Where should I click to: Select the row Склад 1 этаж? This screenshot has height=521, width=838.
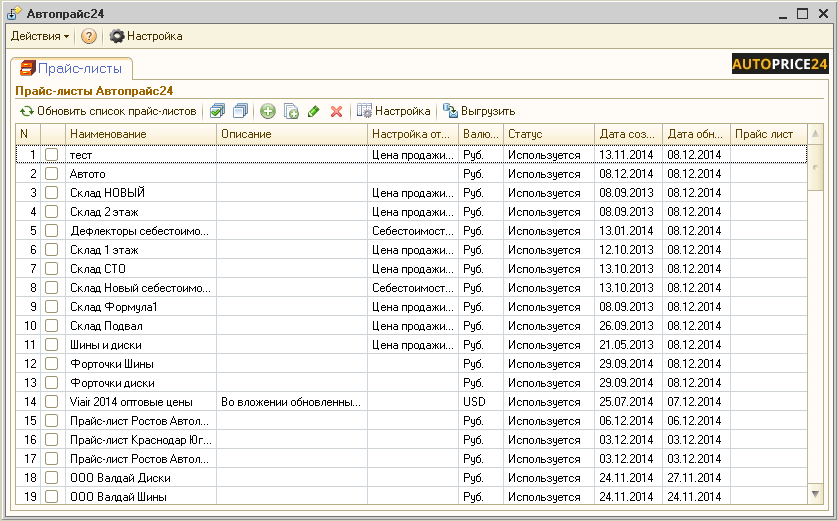(412, 250)
